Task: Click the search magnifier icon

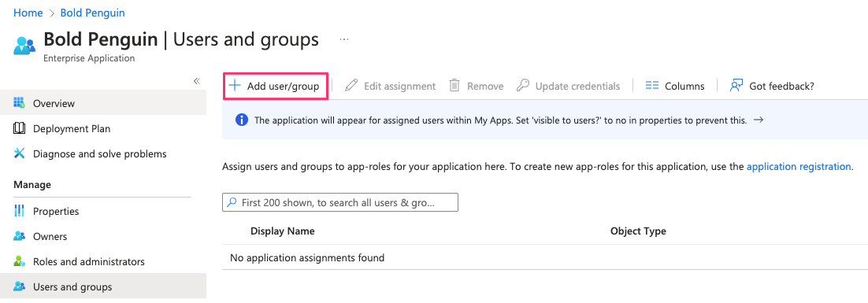Action: coord(232,202)
